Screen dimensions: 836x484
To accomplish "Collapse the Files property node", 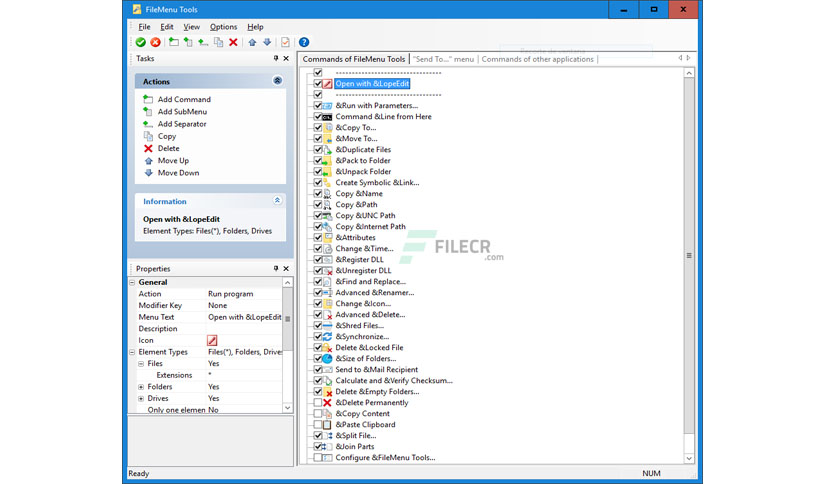I will tap(141, 364).
